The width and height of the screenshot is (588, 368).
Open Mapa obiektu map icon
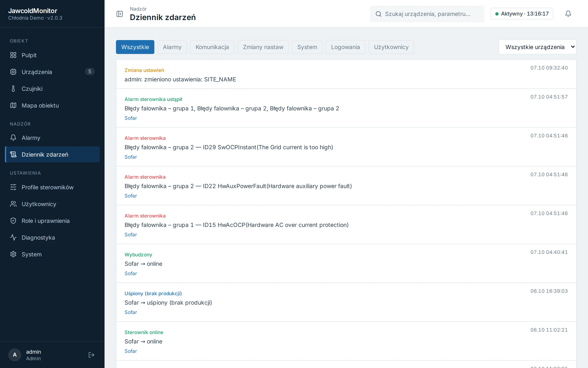[x=13, y=105]
